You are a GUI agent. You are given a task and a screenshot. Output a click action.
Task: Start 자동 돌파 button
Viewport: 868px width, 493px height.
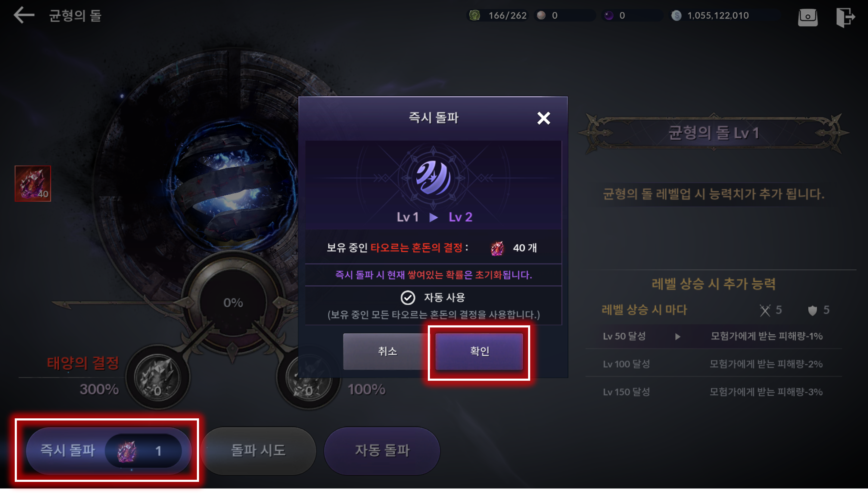(382, 450)
